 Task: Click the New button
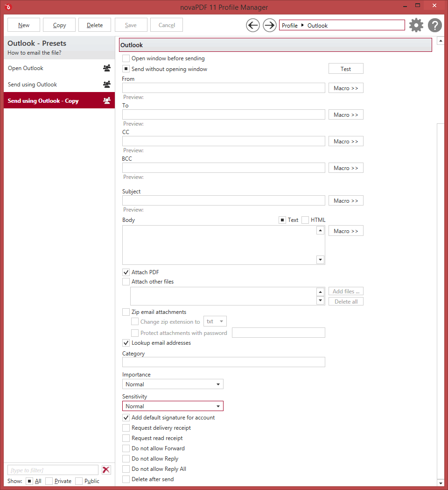coord(24,25)
